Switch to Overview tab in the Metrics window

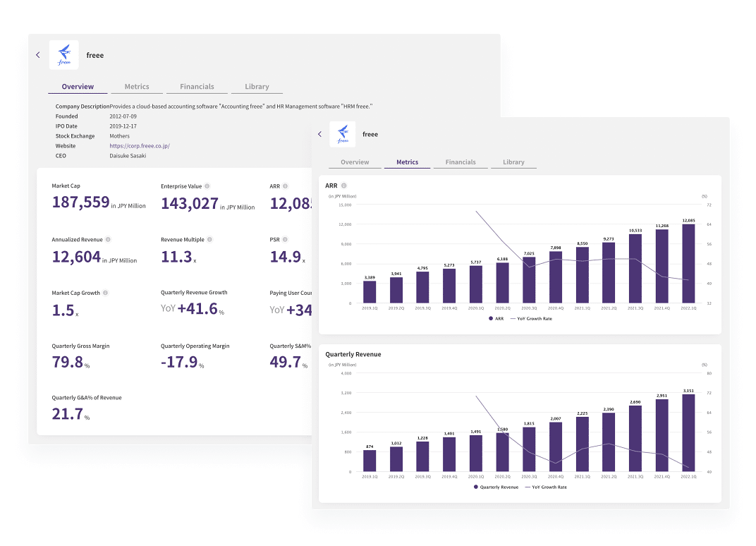pyautogui.click(x=355, y=162)
